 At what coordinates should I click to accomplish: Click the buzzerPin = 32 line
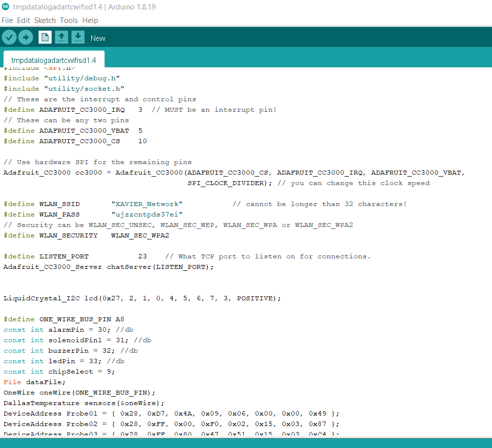tap(71, 351)
